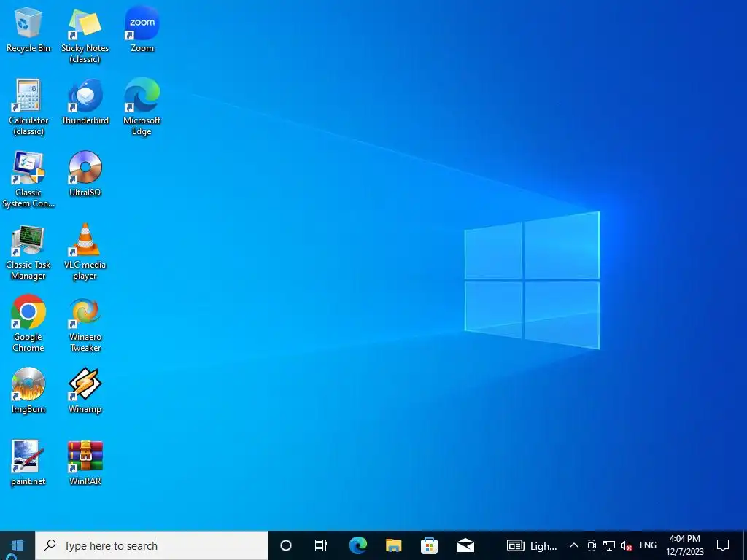Open Task View on the taskbar
Image resolution: width=747 pixels, height=560 pixels.
[x=321, y=545]
